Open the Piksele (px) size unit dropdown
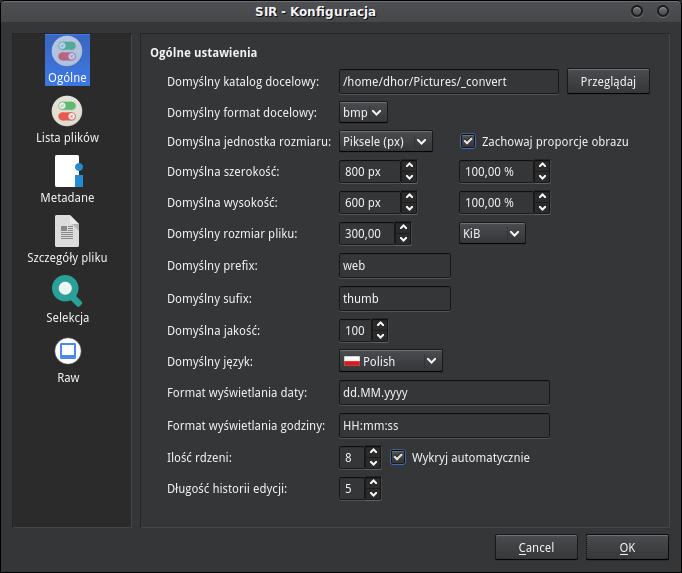Image resolution: width=682 pixels, height=573 pixels. 386,141
